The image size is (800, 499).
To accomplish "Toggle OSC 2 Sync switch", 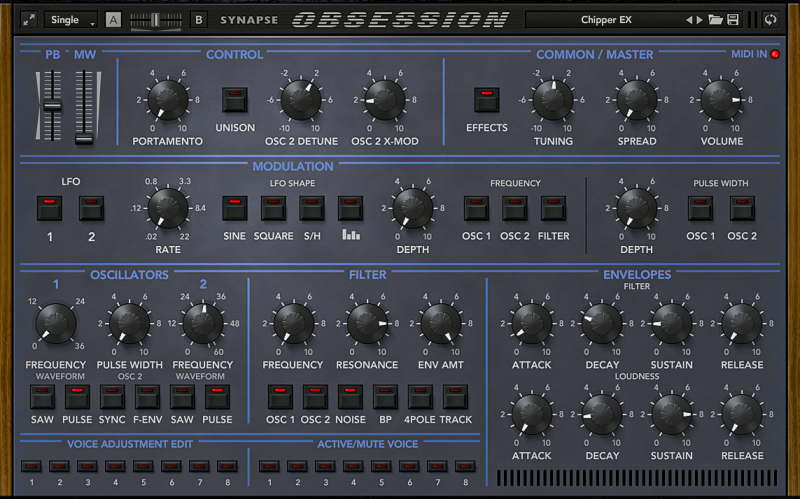I will [112, 397].
